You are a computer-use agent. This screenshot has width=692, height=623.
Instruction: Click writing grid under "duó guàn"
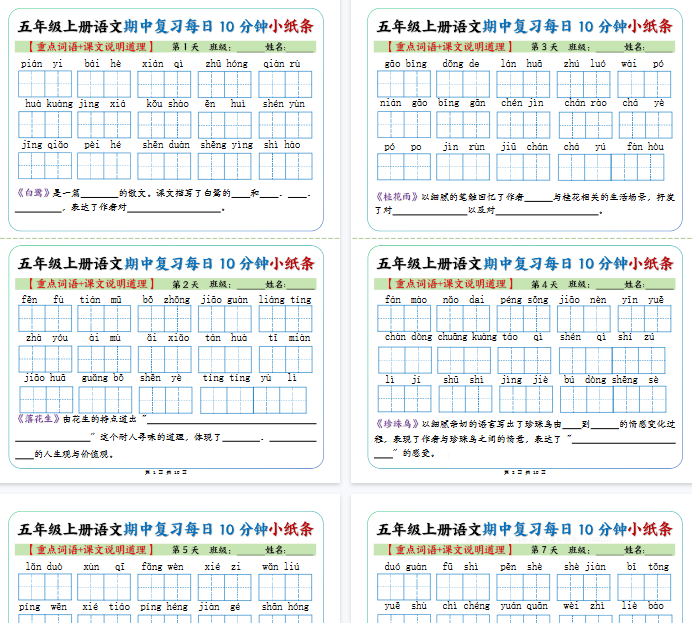403,586
